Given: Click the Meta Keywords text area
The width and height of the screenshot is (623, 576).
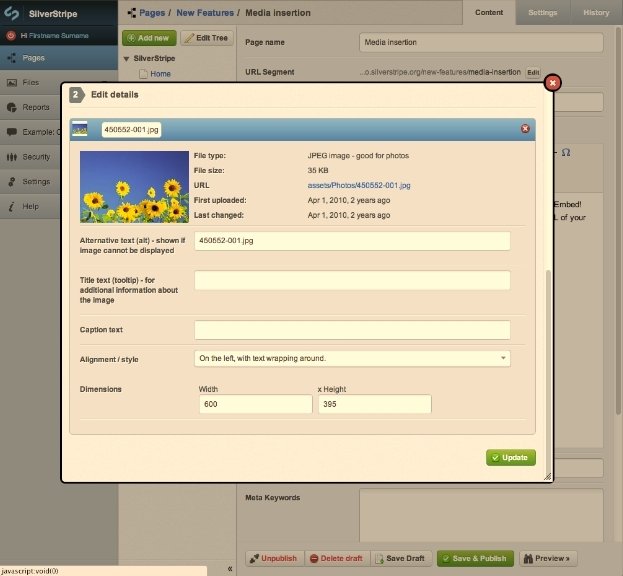Looking at the screenshot, I should tap(481, 515).
